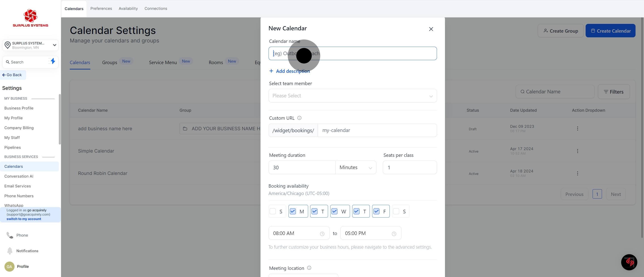
Task: Open the Phone dialer icon
Action: 10,235
